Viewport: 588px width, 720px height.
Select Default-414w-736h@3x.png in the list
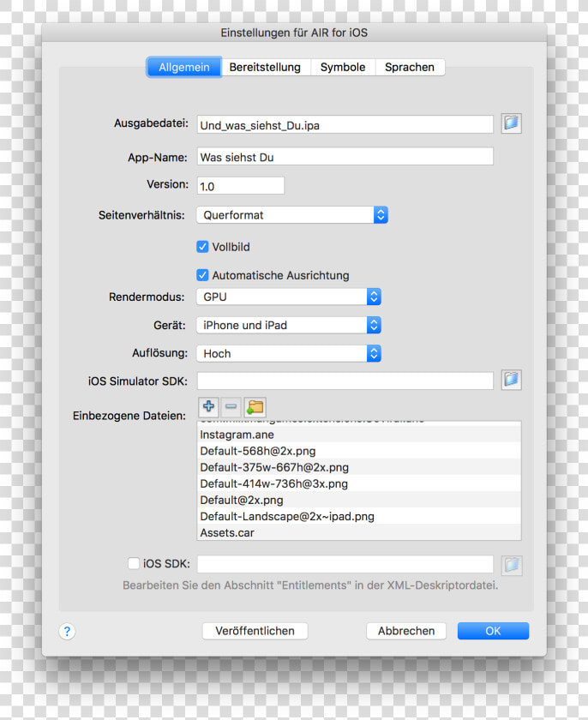tap(359, 483)
